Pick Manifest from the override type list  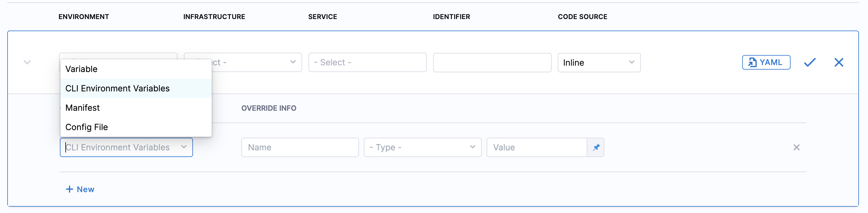tap(83, 108)
